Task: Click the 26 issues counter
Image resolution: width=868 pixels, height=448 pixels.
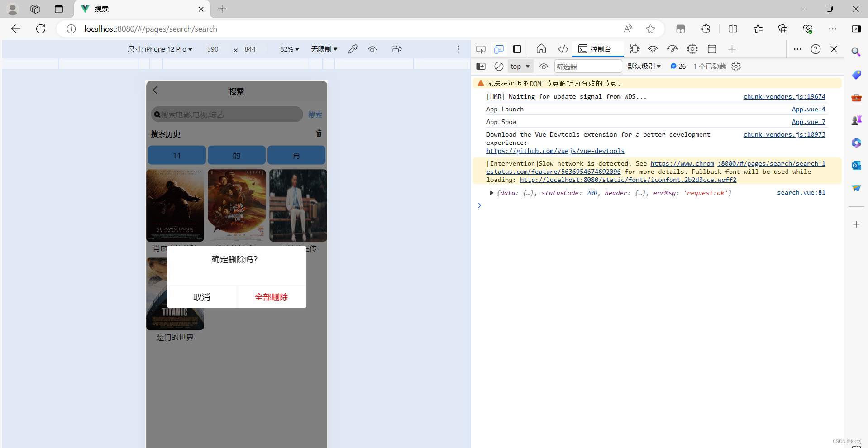Action: tap(678, 67)
